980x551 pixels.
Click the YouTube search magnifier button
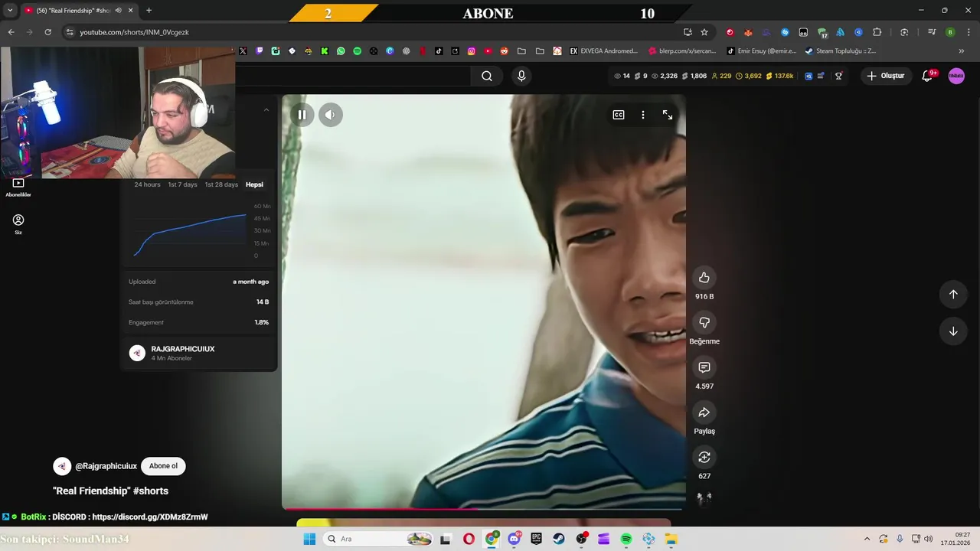(x=487, y=76)
